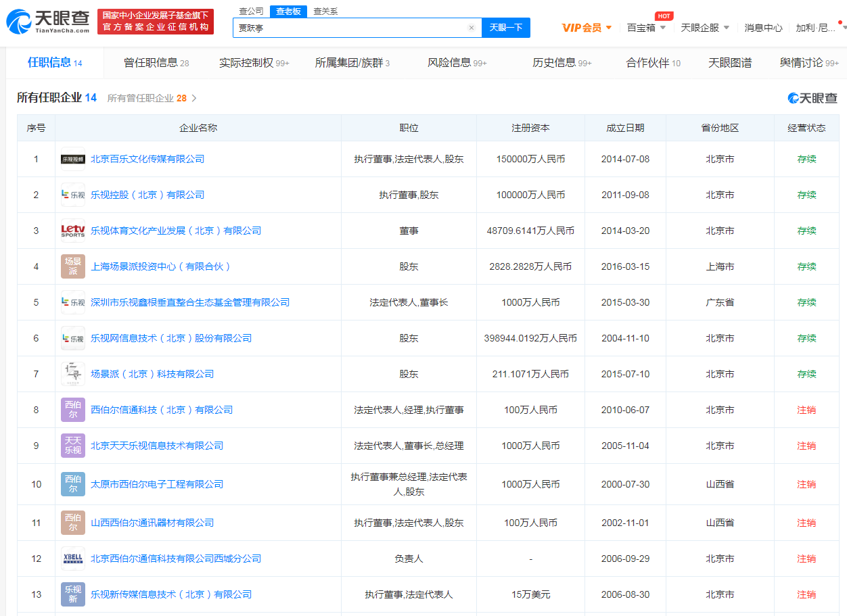
Task: Click the 场景派 logo for 上海场景派投资中心
Action: [x=73, y=266]
